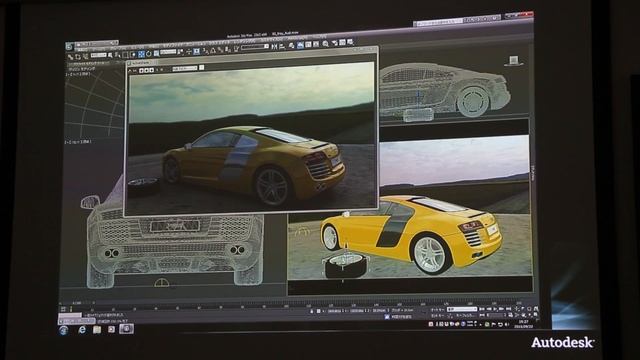Open the Time Configuration dialog
The height and width of the screenshot is (360, 640).
(510, 315)
